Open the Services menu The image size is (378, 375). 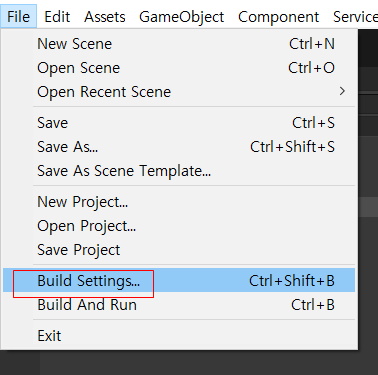tap(355, 17)
